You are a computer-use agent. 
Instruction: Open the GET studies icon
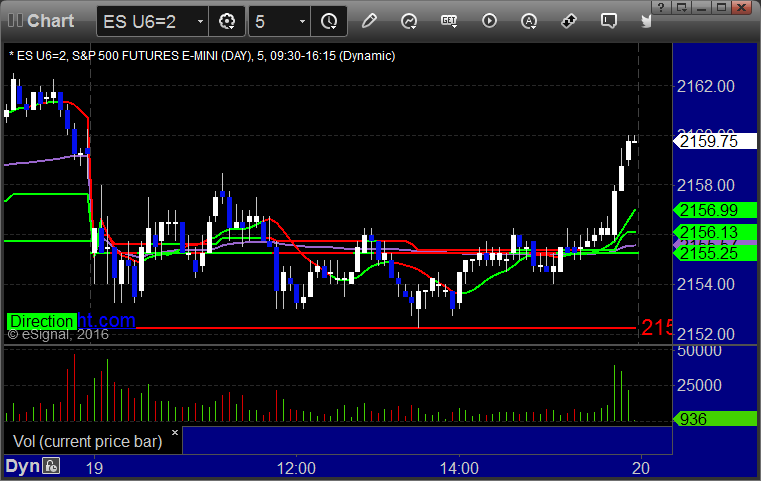point(449,21)
